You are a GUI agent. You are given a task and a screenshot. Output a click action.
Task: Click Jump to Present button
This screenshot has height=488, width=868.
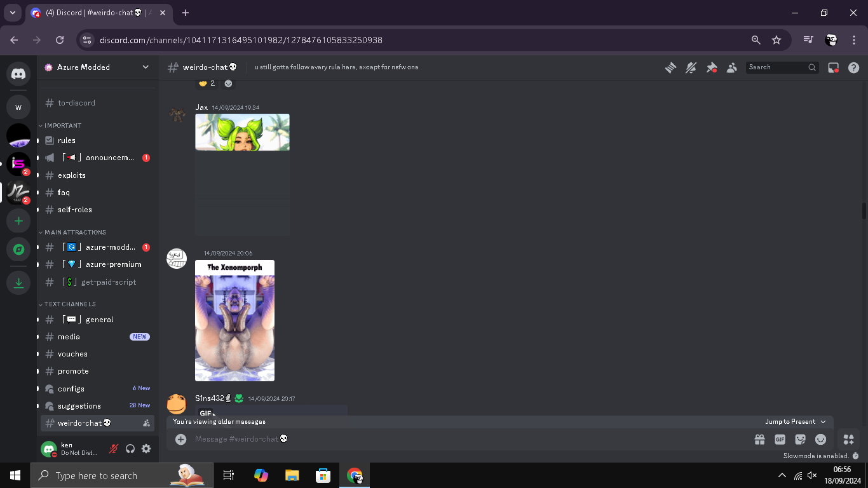[795, 422]
